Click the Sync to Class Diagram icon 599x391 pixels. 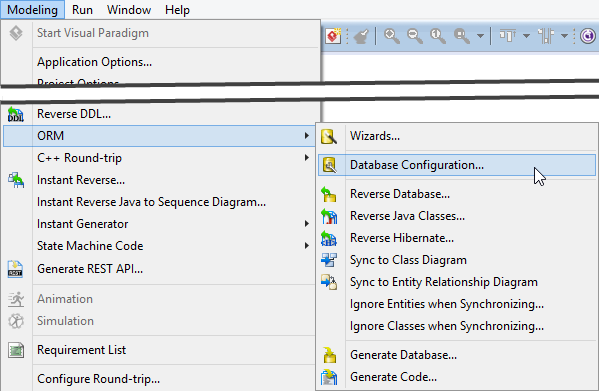[329, 260]
